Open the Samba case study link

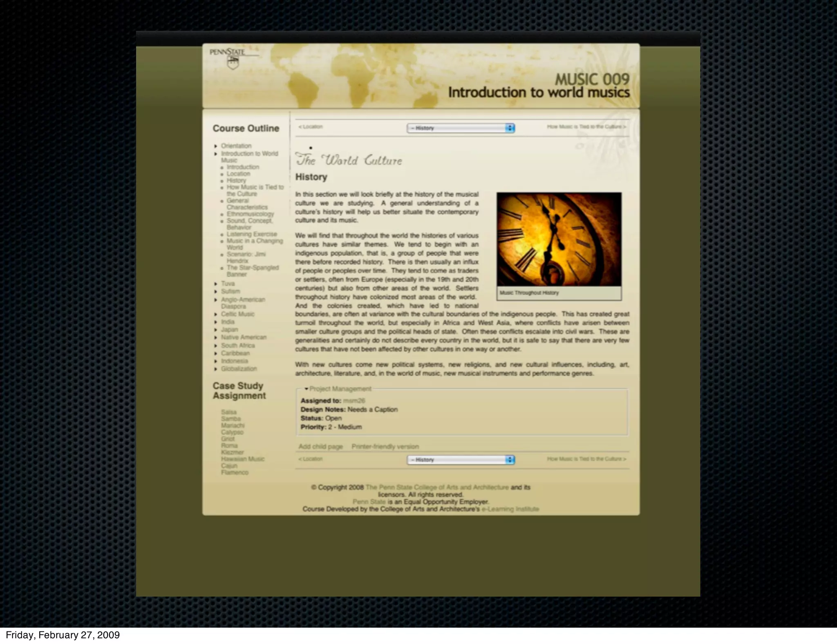[231, 419]
